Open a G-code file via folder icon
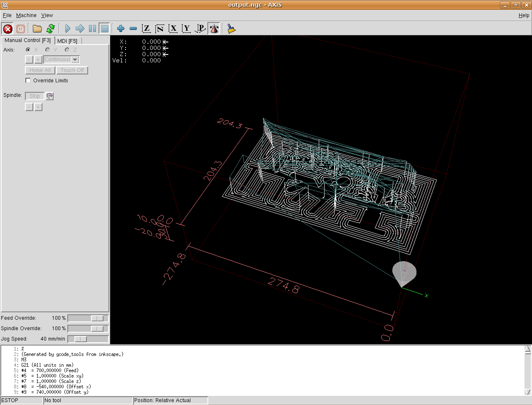Image resolution: width=532 pixels, height=405 pixels. (37, 29)
